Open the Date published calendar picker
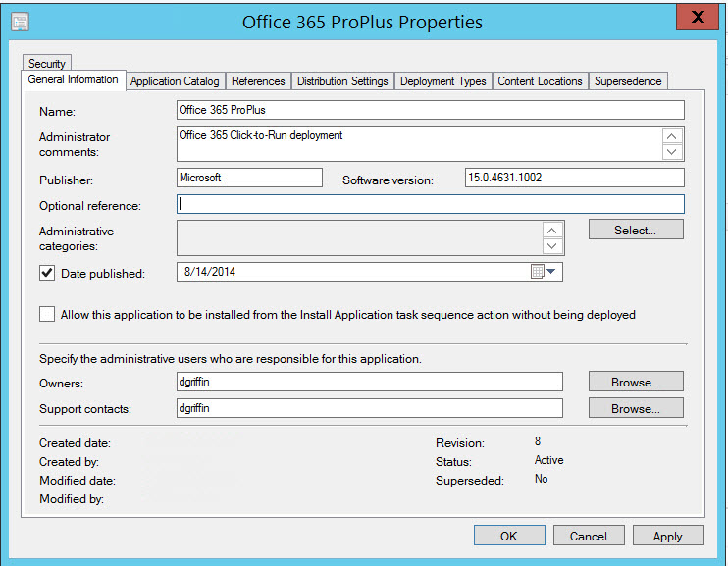 coord(543,272)
